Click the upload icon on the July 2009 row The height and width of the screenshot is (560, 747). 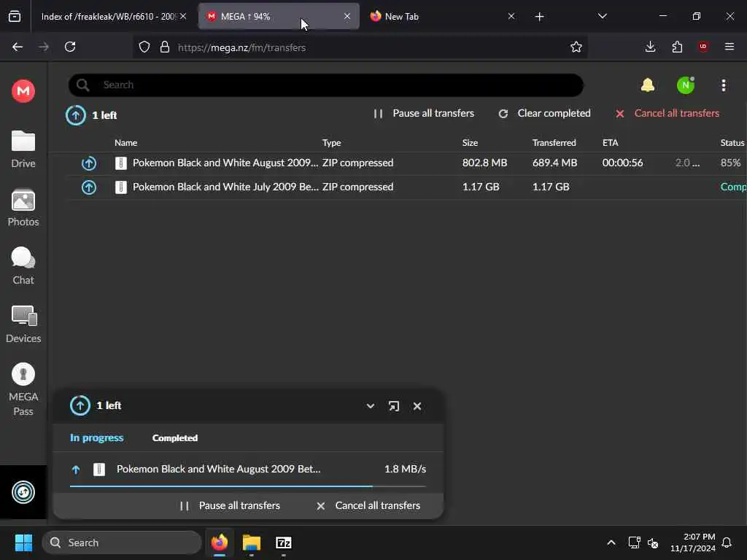[88, 187]
